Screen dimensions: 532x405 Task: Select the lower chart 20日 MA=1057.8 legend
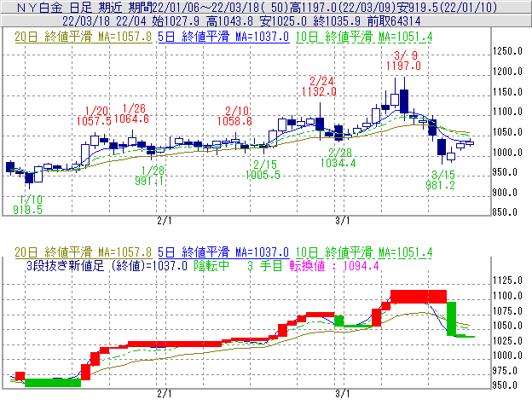point(84,252)
